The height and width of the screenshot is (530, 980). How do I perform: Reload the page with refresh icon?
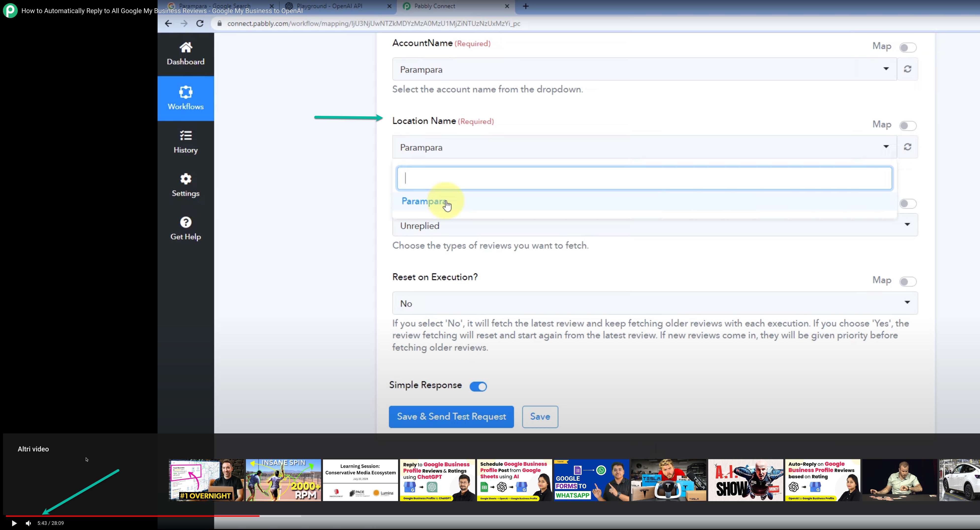click(200, 24)
